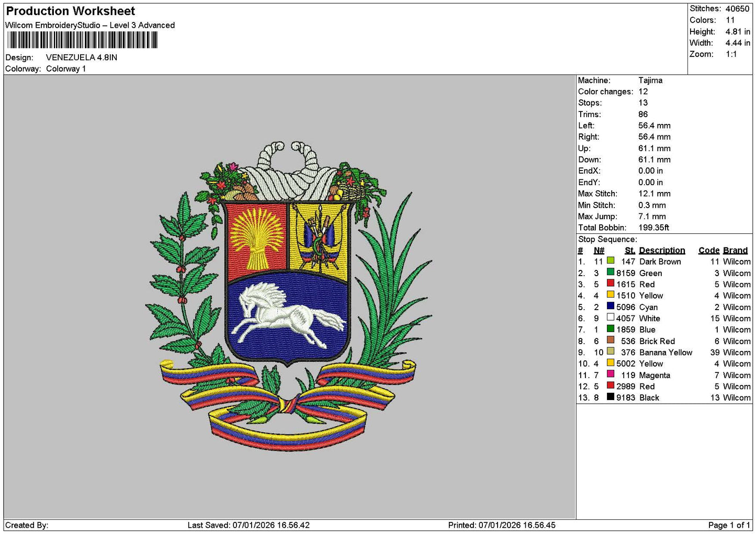756x534 pixels.
Task: Click the 'Cyan' description text
Action: pos(649,307)
